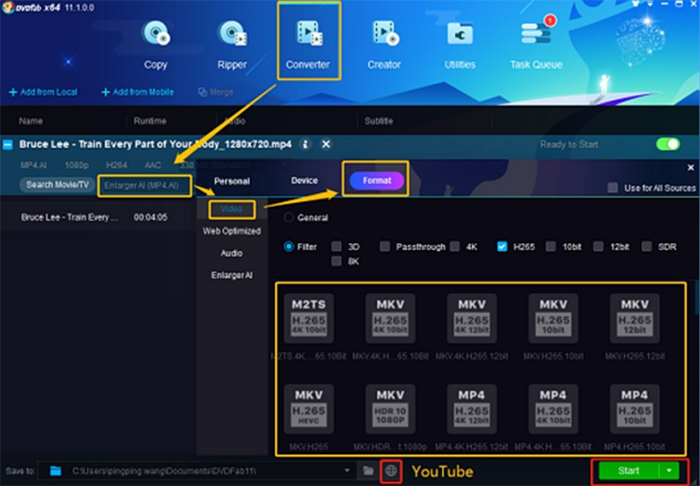Click the Name column header
The width and height of the screenshot is (700, 486).
[x=30, y=121]
